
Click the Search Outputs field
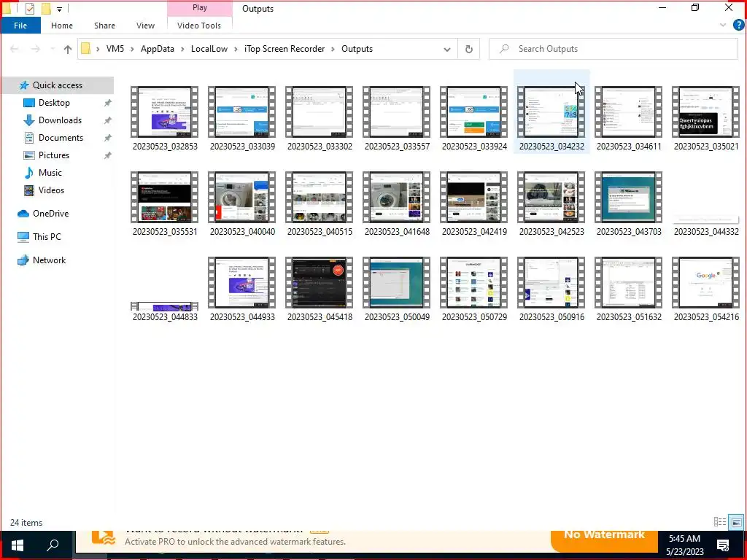pyautogui.click(x=613, y=49)
